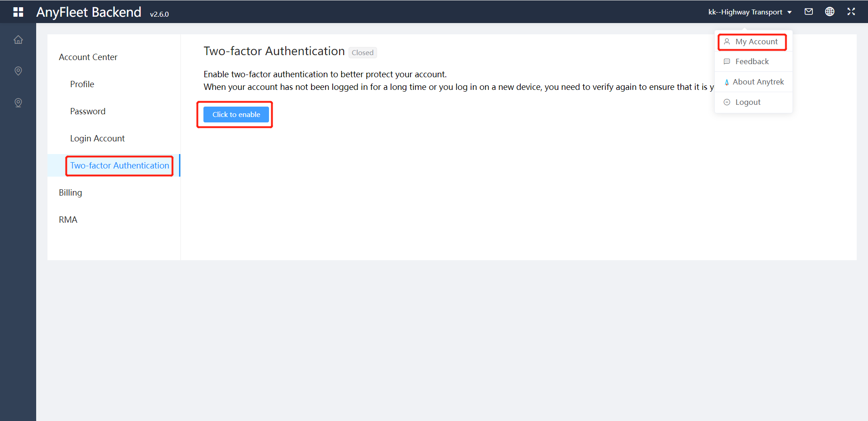Choose Logout from the account menu
The height and width of the screenshot is (421, 868).
(x=747, y=102)
